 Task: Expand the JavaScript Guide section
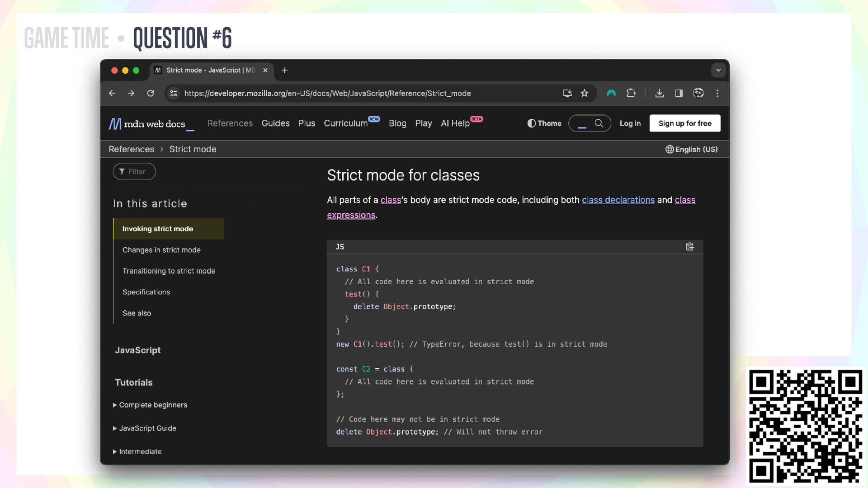(145, 428)
